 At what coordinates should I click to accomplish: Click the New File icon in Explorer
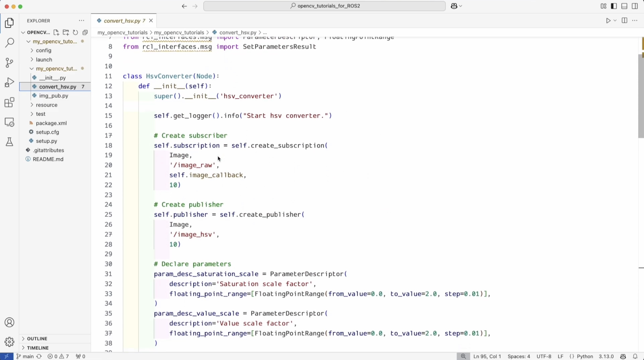click(56, 32)
